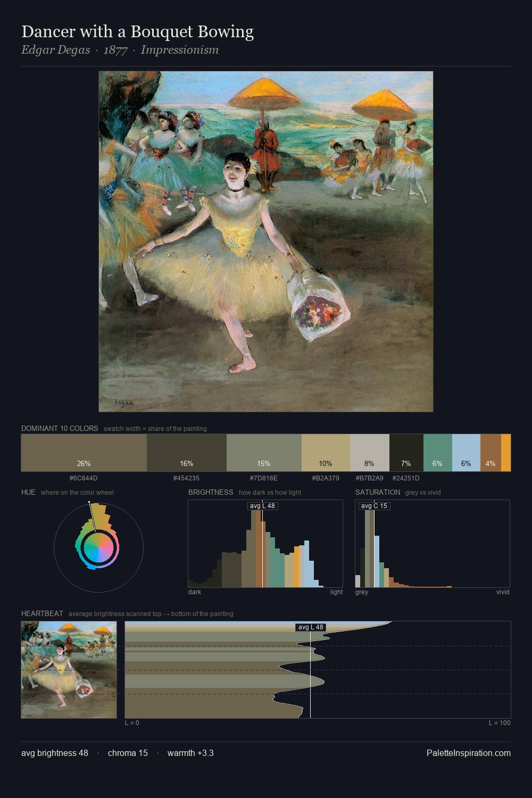Viewport: 532px width, 798px height.
Task: Choose the 4% rust brown swatch
Action: (x=491, y=453)
